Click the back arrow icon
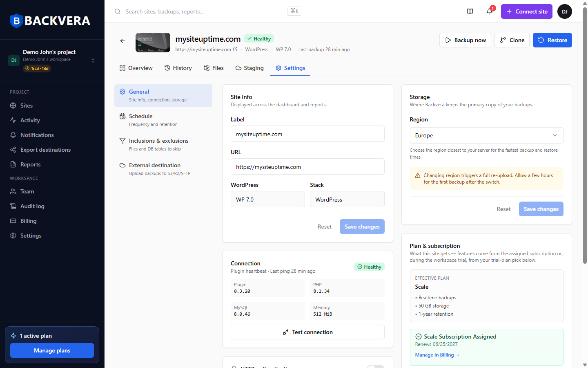588x368 pixels. [x=122, y=41]
